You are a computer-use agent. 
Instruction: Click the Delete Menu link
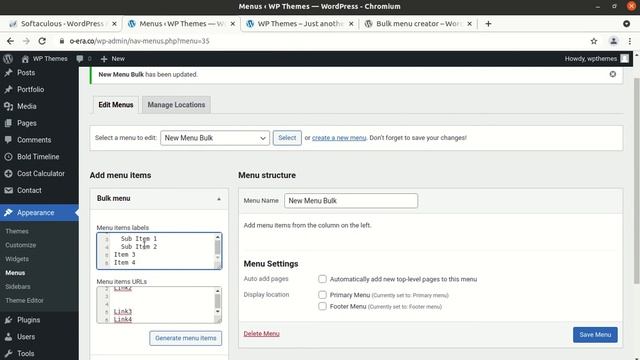tap(261, 334)
